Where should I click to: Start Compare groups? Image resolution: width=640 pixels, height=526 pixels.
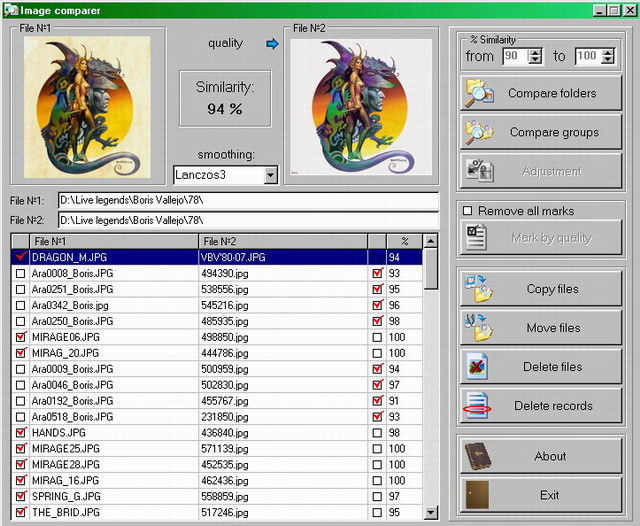pos(541,132)
